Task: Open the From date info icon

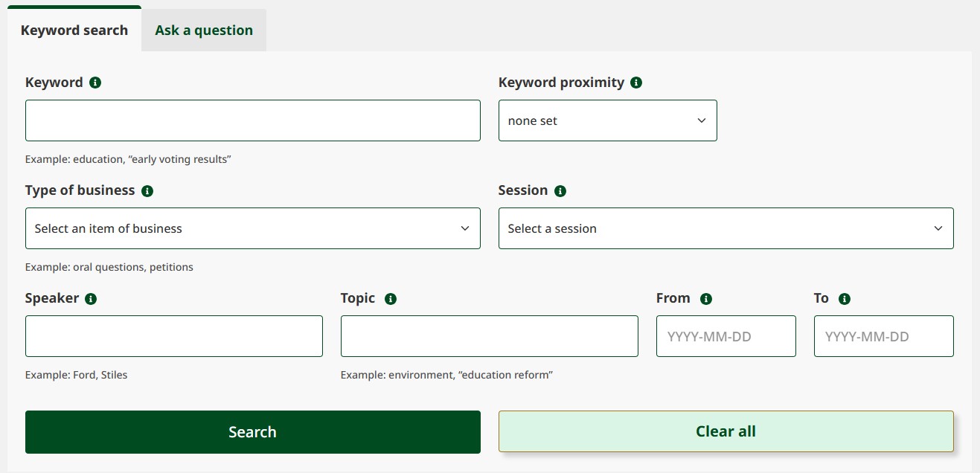Action: (x=706, y=299)
